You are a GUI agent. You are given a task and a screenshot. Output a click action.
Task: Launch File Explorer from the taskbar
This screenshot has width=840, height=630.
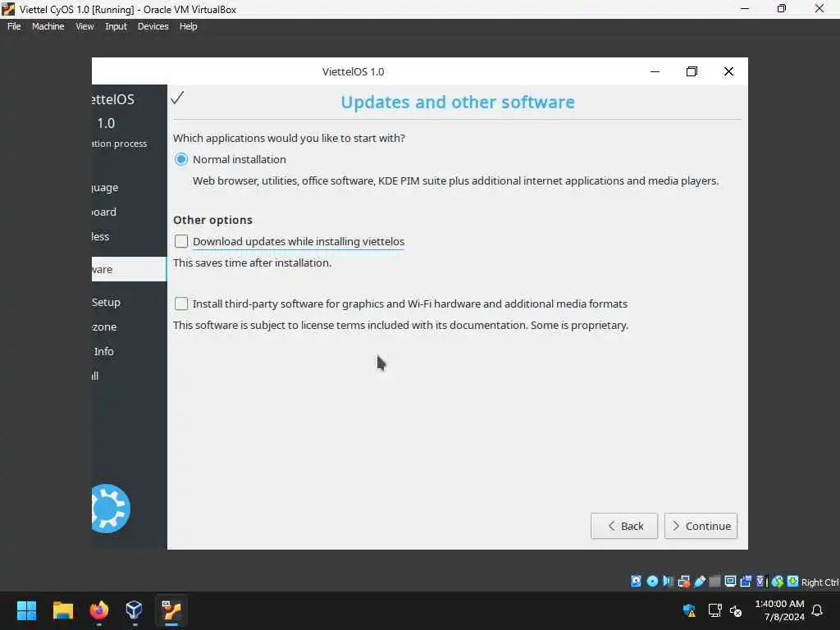[62, 610]
